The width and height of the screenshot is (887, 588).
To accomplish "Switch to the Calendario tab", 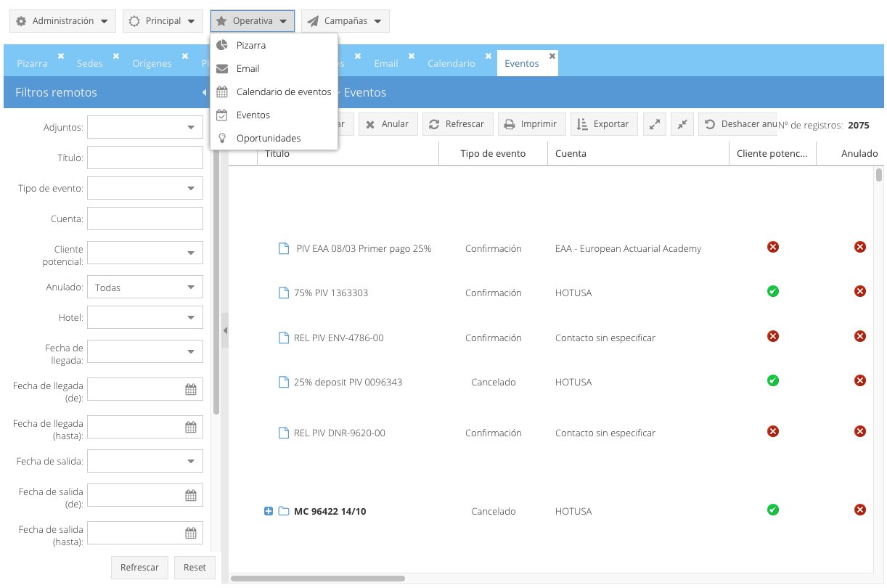I will coord(451,63).
